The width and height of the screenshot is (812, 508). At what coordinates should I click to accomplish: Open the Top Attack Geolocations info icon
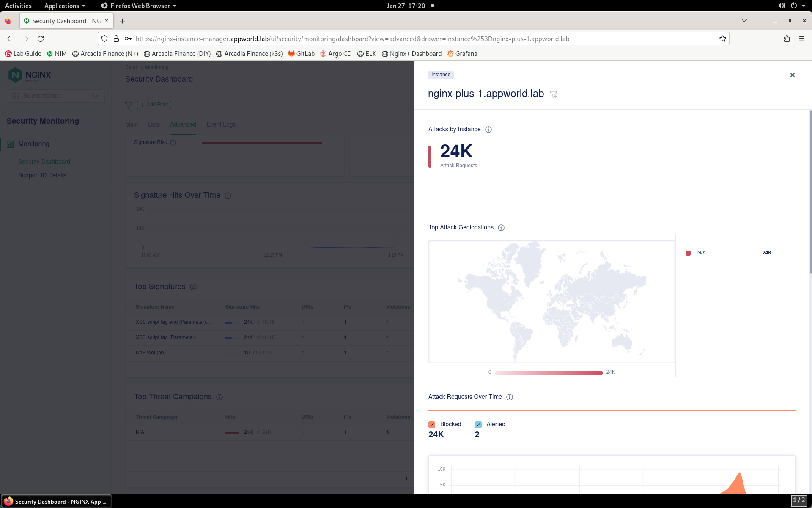point(501,228)
